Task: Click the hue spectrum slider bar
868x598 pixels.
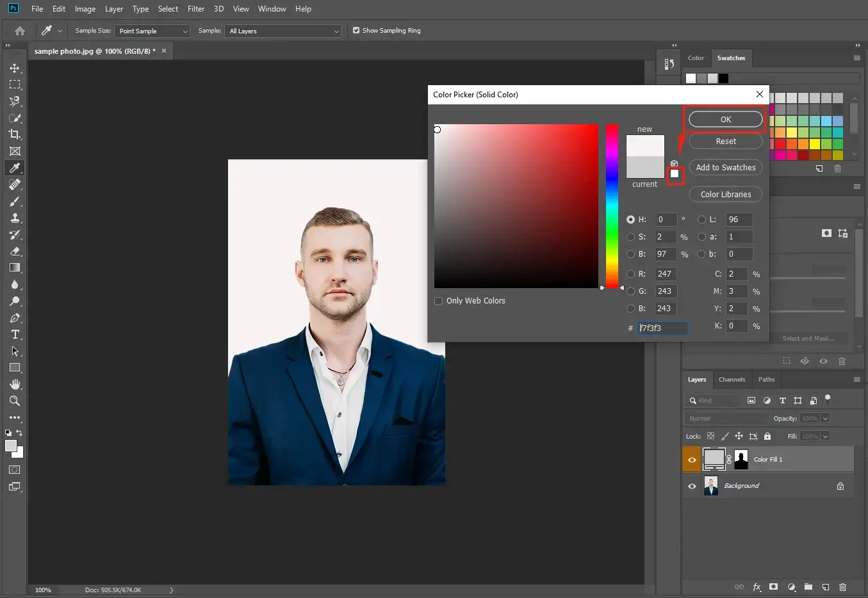Action: [612, 206]
